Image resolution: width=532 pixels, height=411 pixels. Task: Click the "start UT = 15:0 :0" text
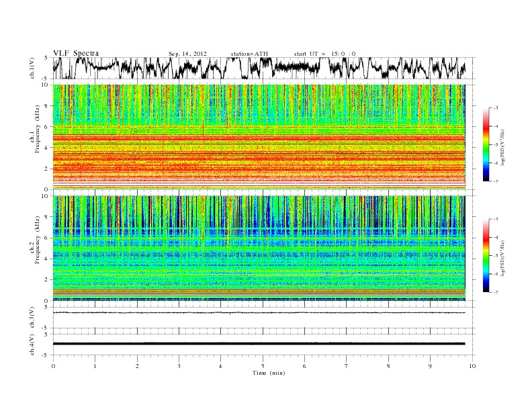[324, 54]
